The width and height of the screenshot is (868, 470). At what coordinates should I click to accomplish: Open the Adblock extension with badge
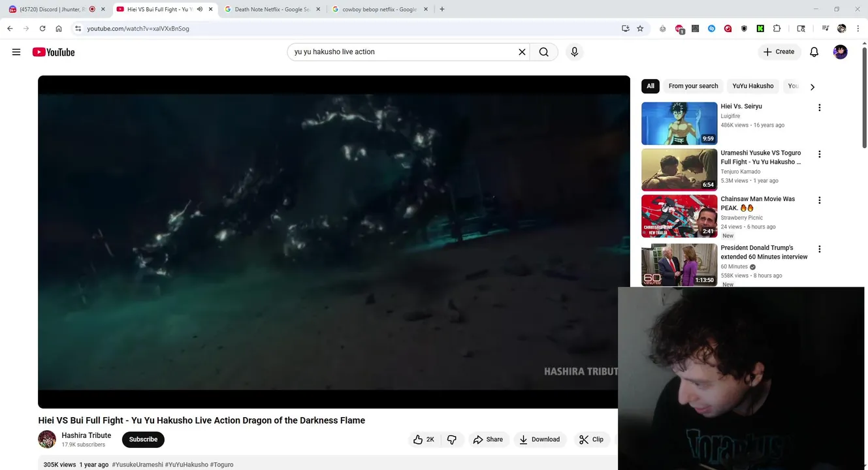point(679,29)
